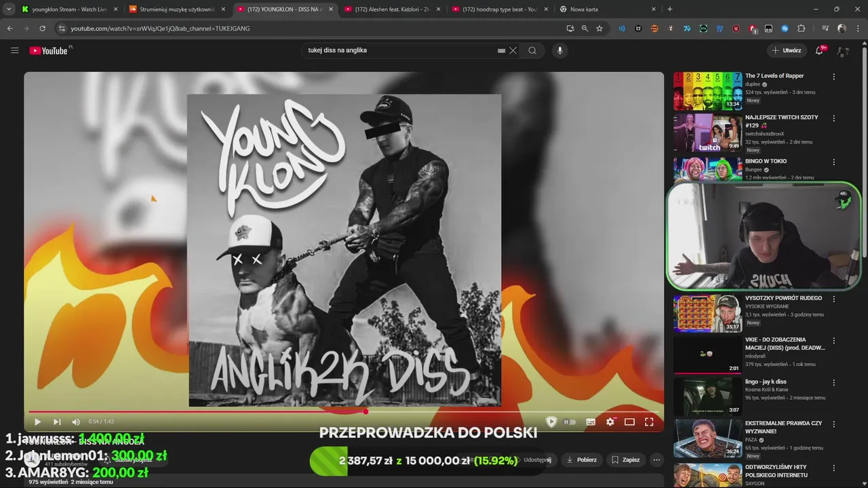Viewport: 868px width, 488px height.
Task: Open options for lingo - jay k diss
Action: [x=834, y=382]
